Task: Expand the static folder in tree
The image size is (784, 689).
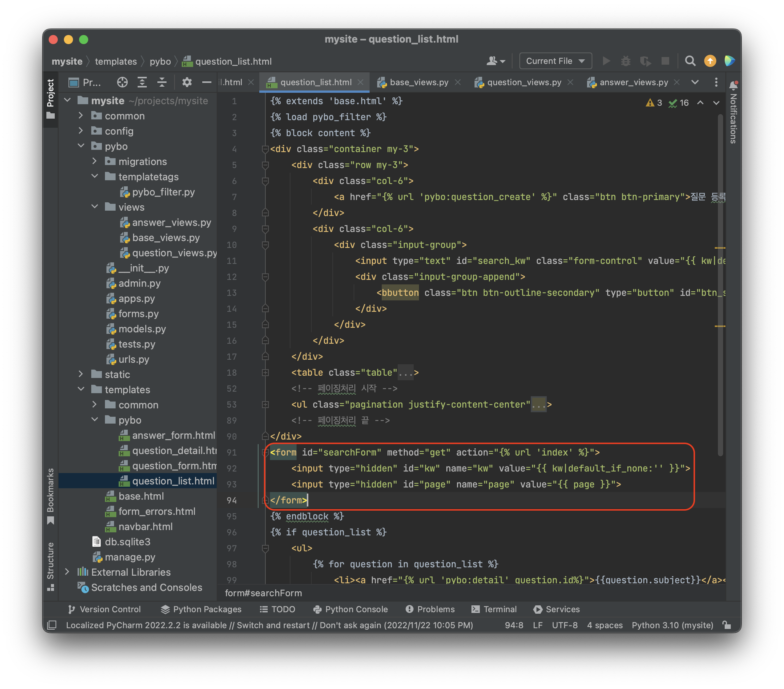Action: [81, 374]
